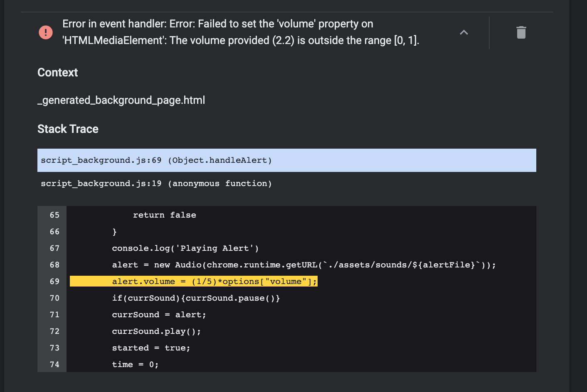Click line number 69 in the gutter
Viewport: 587px width, 392px height.
pos(54,282)
